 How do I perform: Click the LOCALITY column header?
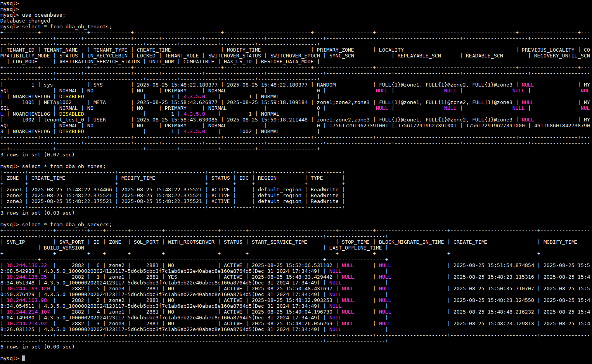pos(391,50)
